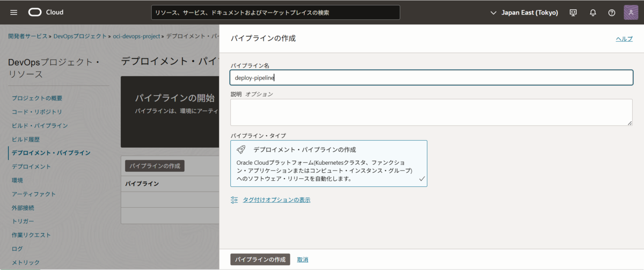
Task: Open アーティファクト in the sidebar
Action: 34,194
